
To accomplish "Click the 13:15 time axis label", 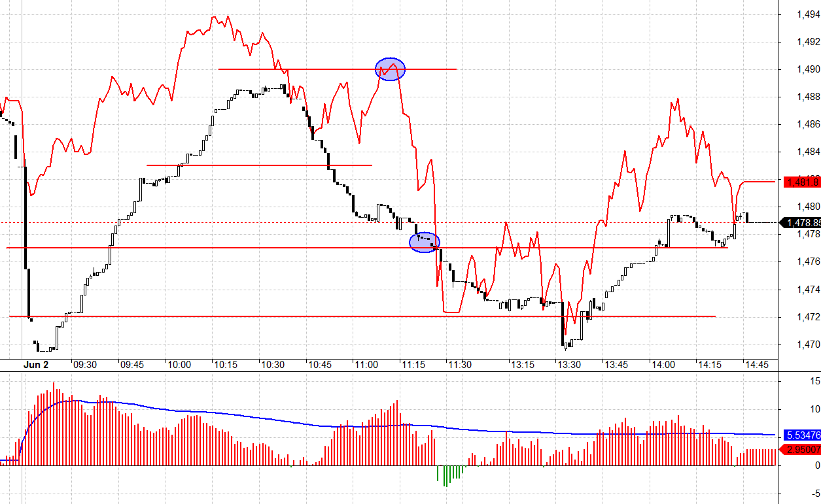I will coord(523,365).
